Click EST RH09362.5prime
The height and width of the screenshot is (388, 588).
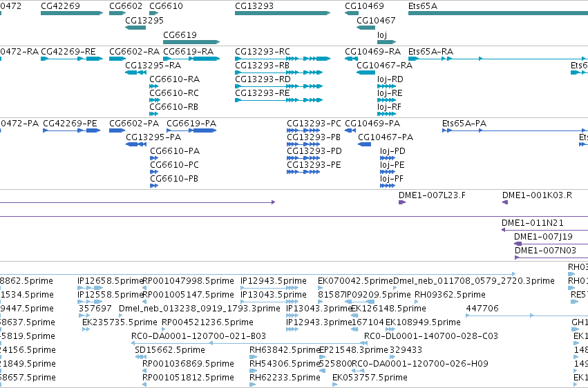(417, 302)
